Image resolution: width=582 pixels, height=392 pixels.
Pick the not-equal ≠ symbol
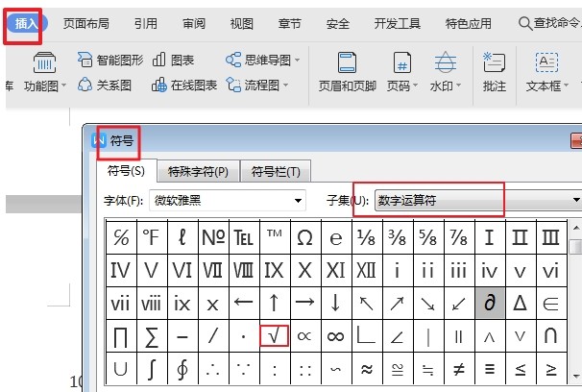point(459,368)
